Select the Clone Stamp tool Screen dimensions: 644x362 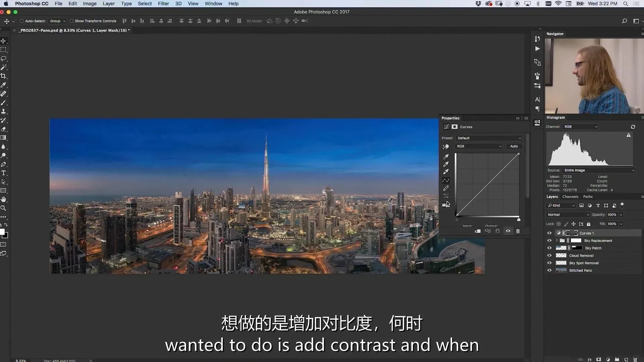[4, 112]
